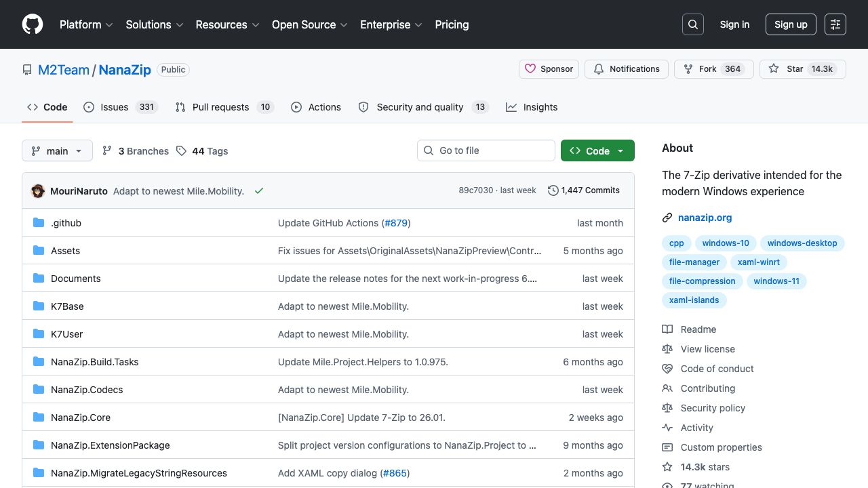Click the pulse icon beside Activity
Screen dimensions: 868x488
point(667,428)
